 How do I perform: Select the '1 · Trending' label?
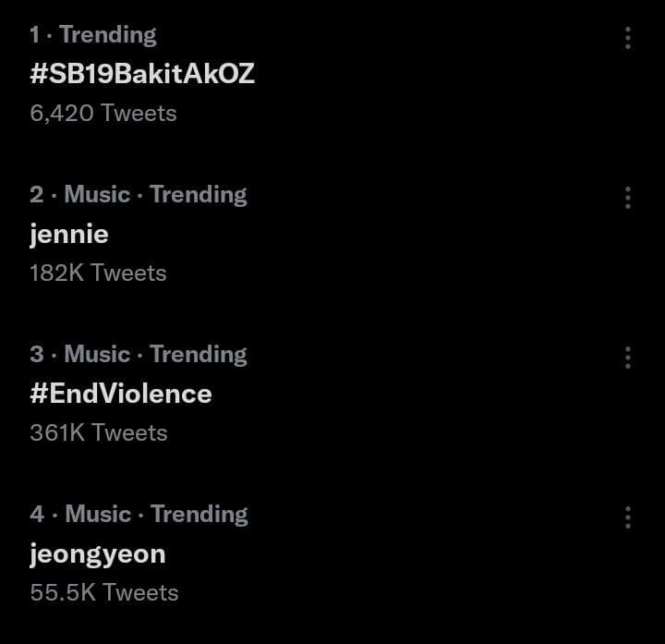pos(93,35)
